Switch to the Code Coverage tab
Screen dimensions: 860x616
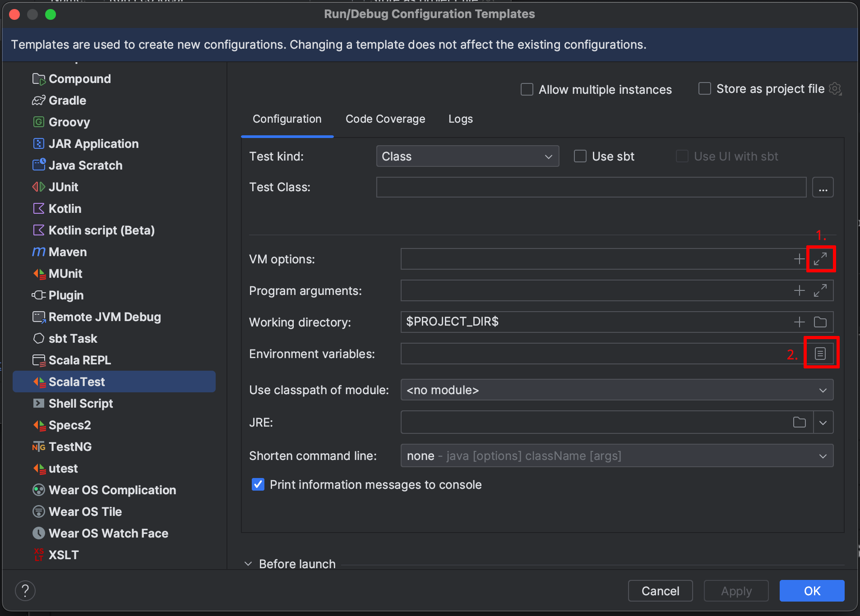coord(385,119)
